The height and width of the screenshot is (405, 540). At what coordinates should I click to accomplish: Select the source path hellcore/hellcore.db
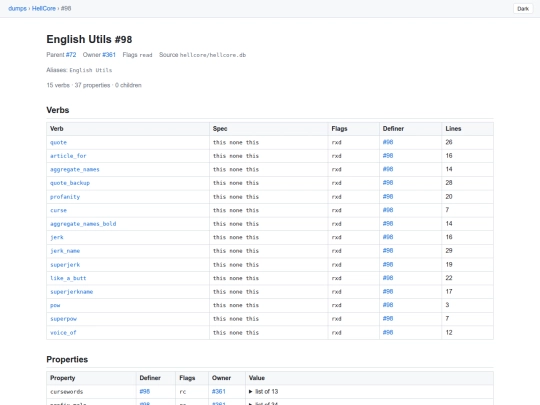click(213, 55)
